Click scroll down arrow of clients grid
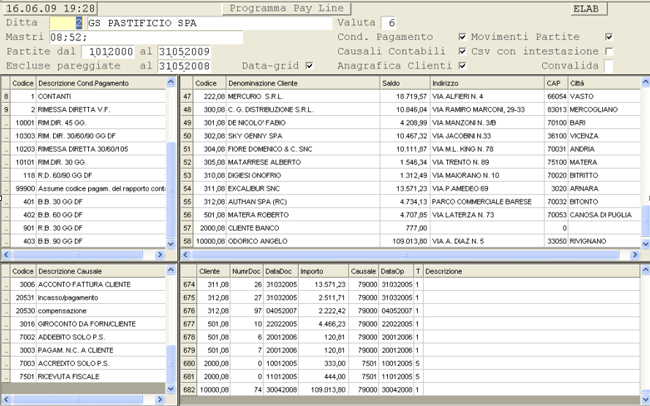This screenshot has width=650, height=406. pyautogui.click(x=645, y=244)
